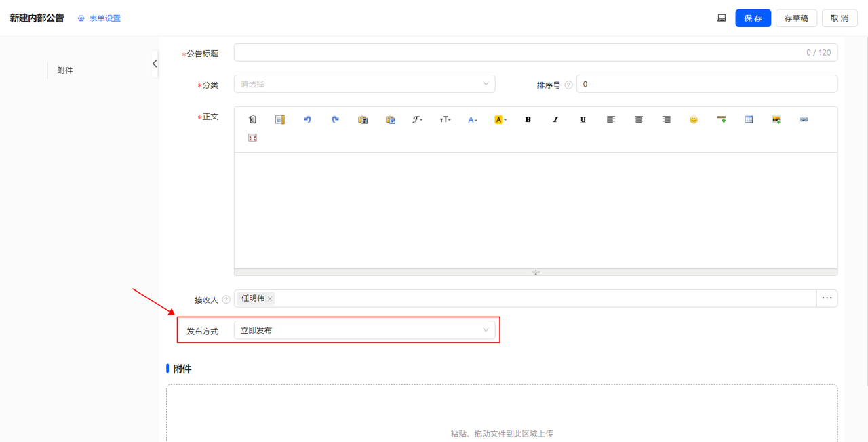Center align text in editor
The width and height of the screenshot is (868, 442).
pos(639,119)
